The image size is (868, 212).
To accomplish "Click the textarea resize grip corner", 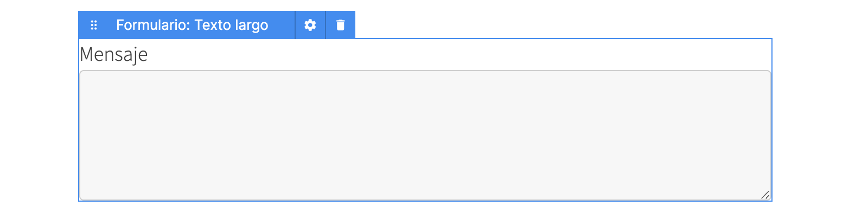I will 765,195.
